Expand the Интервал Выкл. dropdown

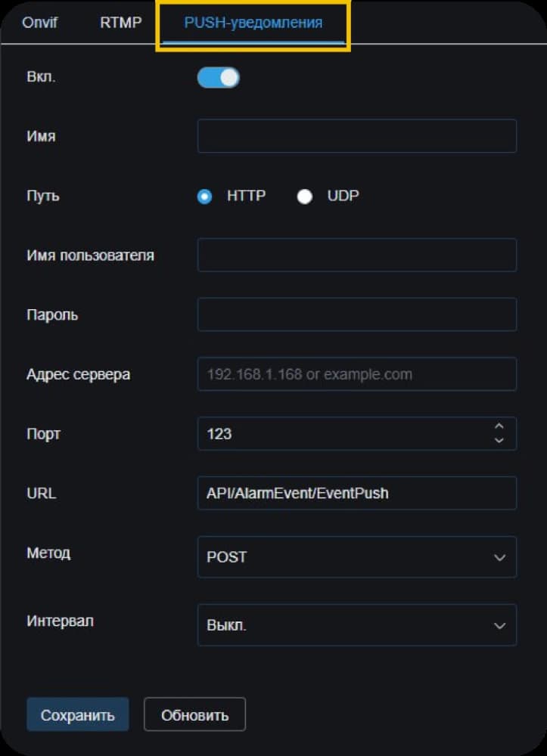tap(357, 625)
